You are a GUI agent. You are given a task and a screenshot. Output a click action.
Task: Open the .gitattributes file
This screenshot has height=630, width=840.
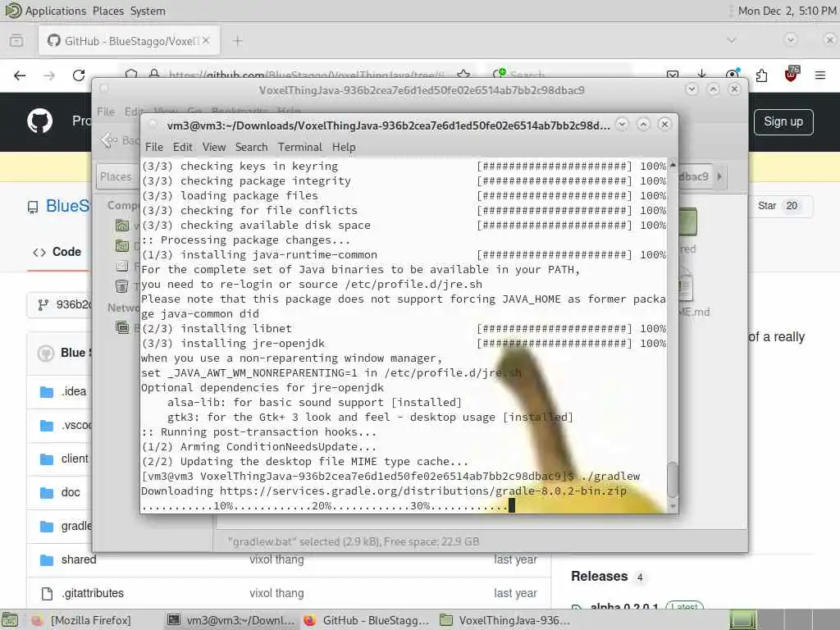93,593
